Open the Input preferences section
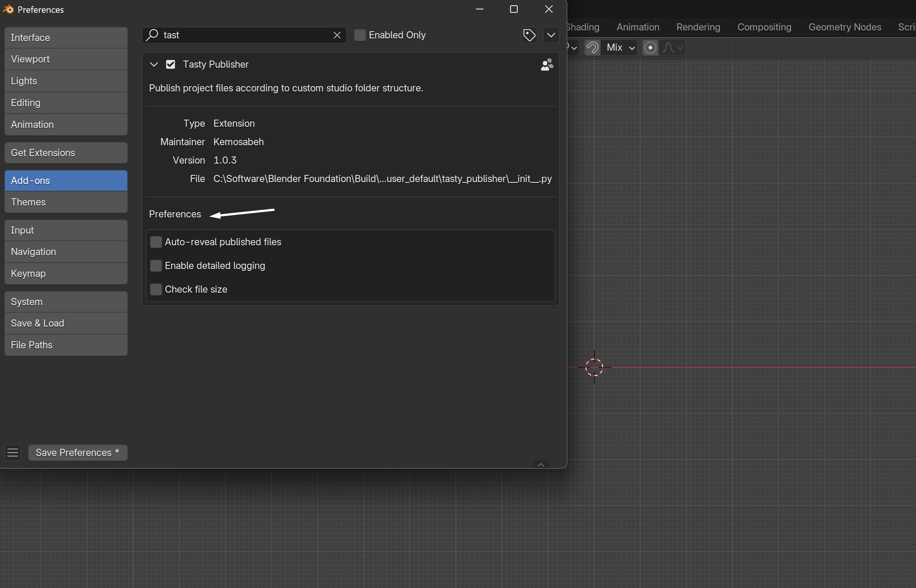Image resolution: width=916 pixels, height=588 pixels. point(66,230)
